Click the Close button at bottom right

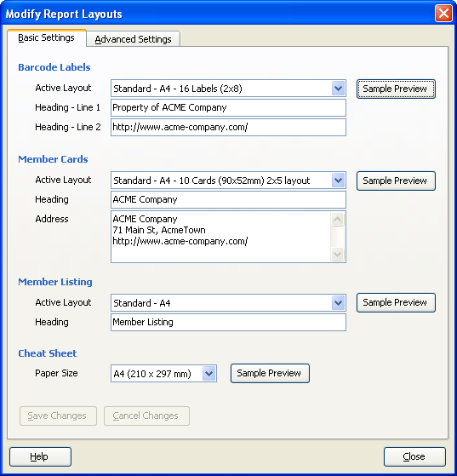click(x=414, y=456)
